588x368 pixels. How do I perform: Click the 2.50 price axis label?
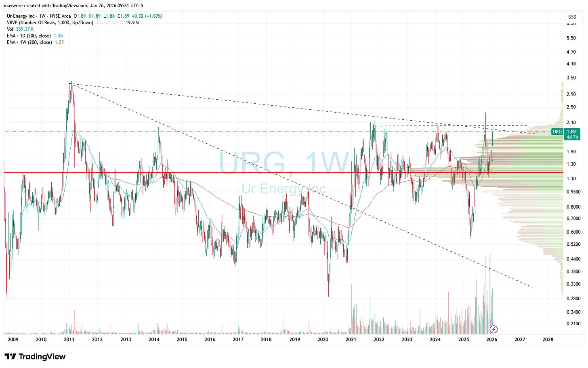tap(571, 107)
